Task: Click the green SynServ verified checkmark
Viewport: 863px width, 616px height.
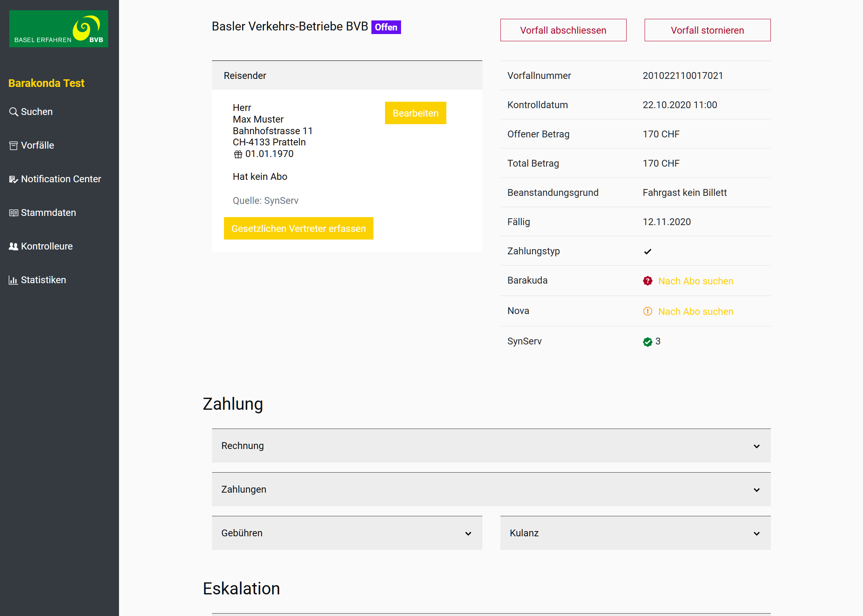Action: tap(647, 342)
